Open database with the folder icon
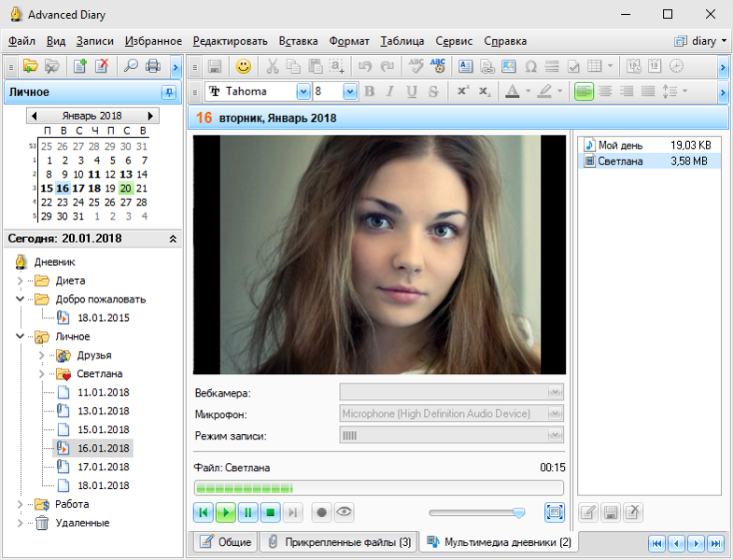 [x=31, y=66]
